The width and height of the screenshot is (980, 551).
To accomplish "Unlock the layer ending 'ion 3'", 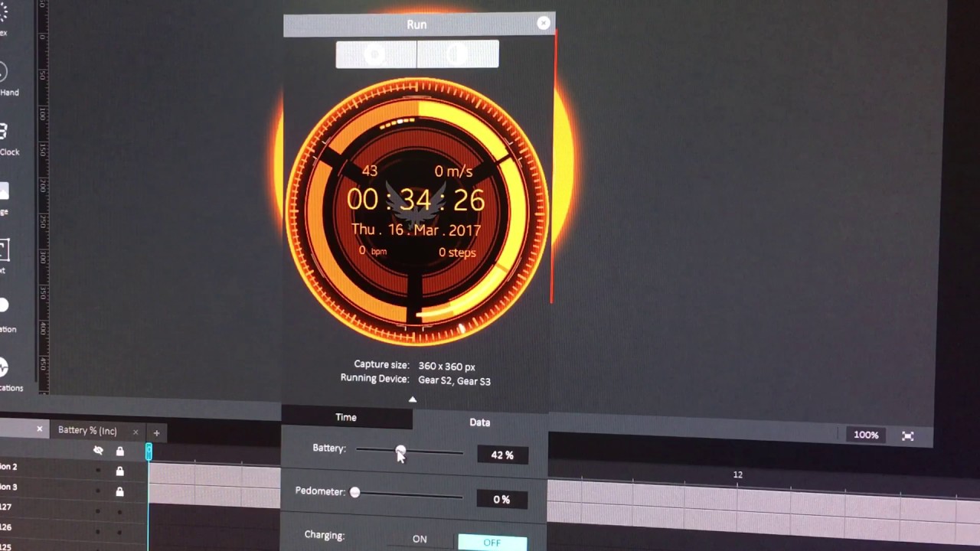I will pyautogui.click(x=119, y=492).
